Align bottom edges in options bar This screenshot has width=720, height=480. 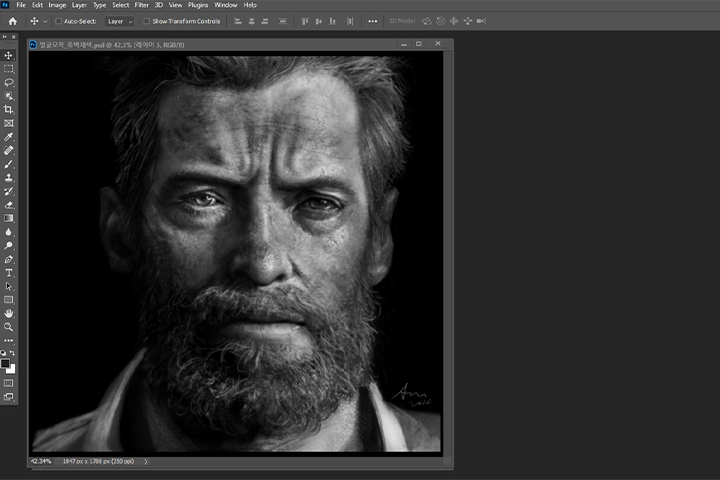tap(332, 21)
